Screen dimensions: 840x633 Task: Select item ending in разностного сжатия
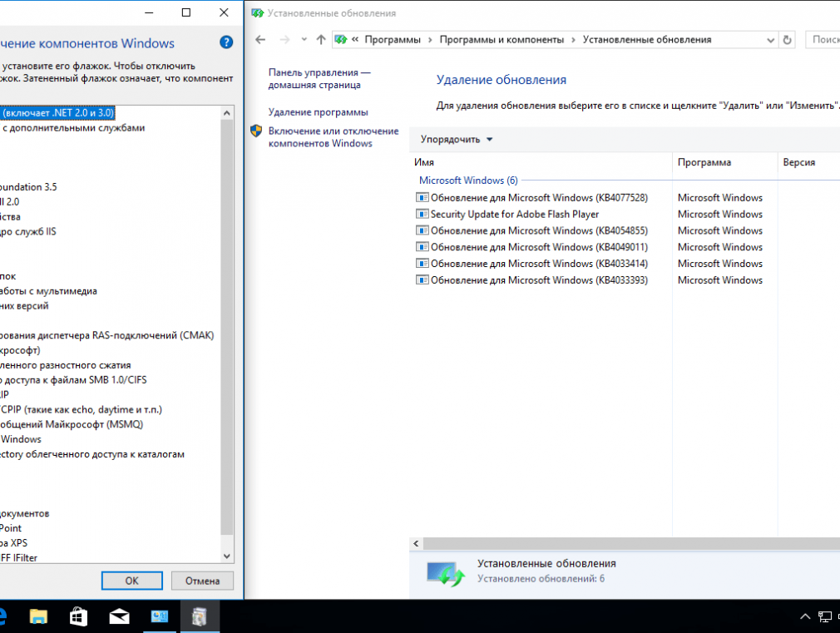point(66,365)
